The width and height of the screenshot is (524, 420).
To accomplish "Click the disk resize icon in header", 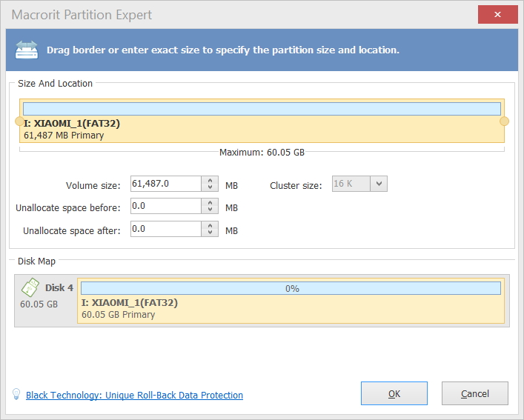I will click(x=27, y=50).
